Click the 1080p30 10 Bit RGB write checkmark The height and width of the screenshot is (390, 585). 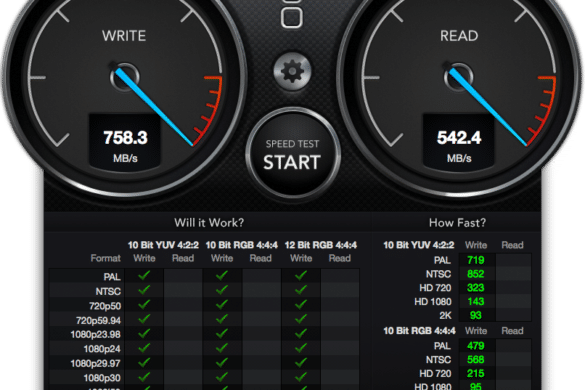[x=222, y=377]
